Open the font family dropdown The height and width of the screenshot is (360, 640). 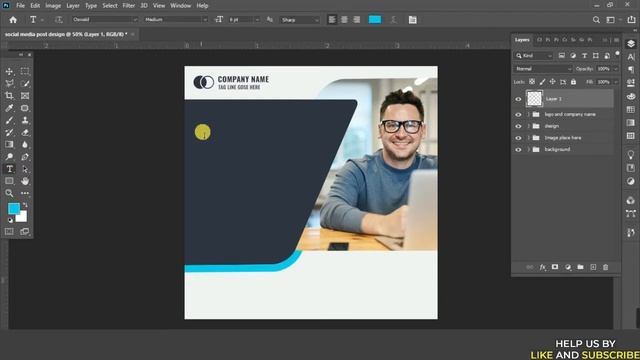tap(105, 20)
